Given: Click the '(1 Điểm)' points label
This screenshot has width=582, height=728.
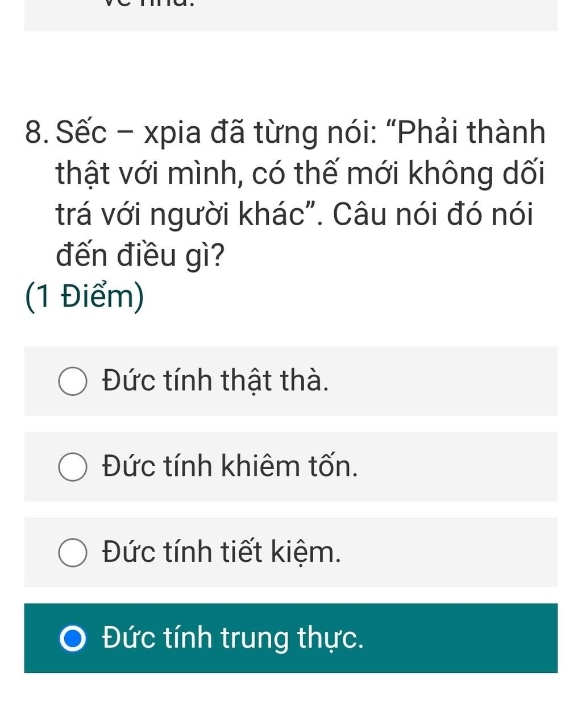Looking at the screenshot, I should click(x=85, y=297).
